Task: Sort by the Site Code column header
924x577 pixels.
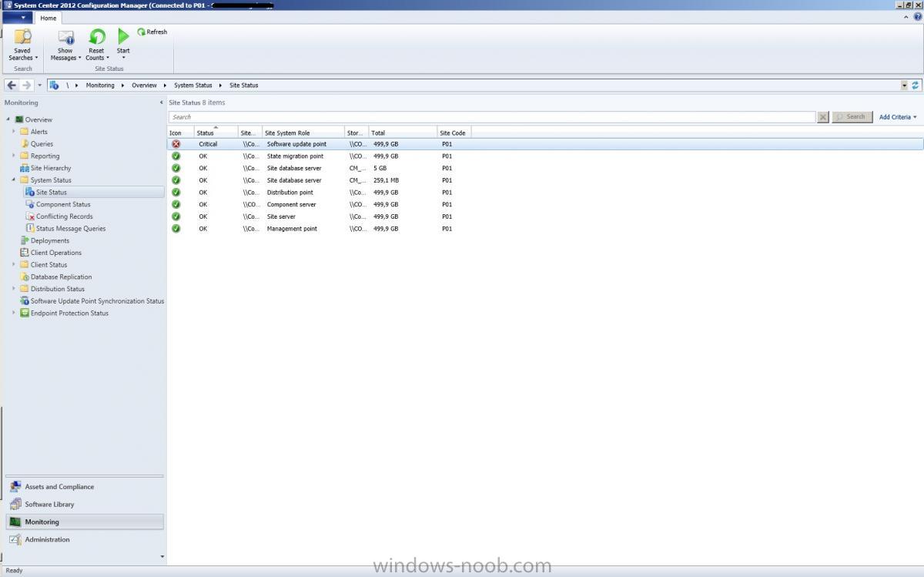Action: (x=454, y=133)
